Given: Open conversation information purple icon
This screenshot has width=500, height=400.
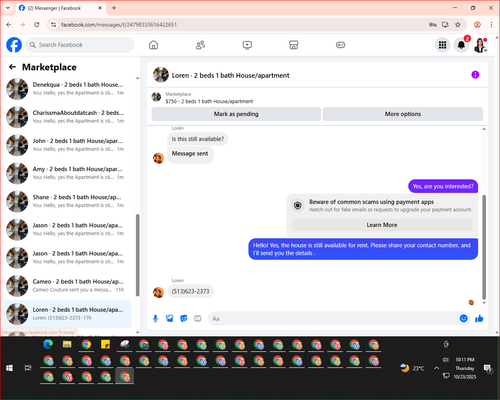Looking at the screenshot, I should click(475, 75).
